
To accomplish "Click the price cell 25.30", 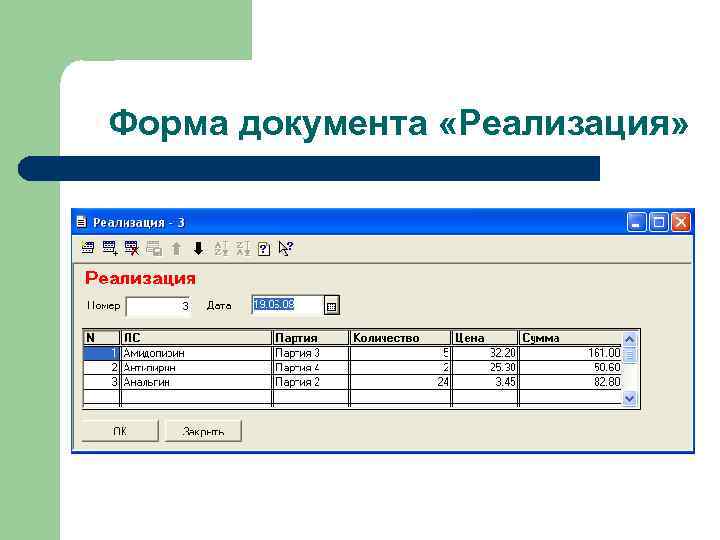I will click(485, 367).
